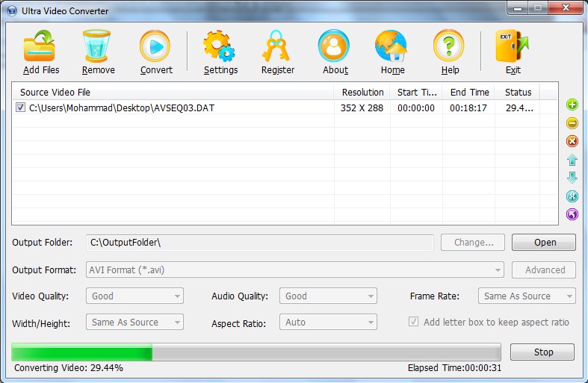
Task: Toggle Add letter box to keep aspect ratio
Action: tap(413, 322)
